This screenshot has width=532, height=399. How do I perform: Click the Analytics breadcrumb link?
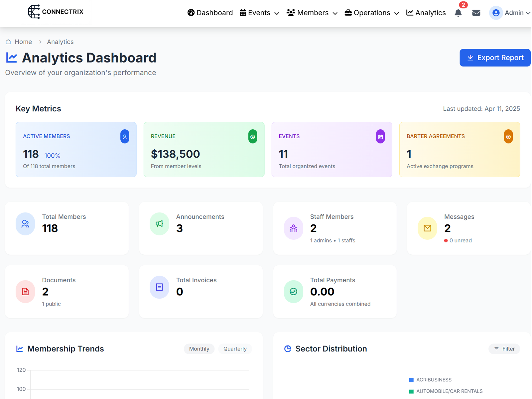60,42
